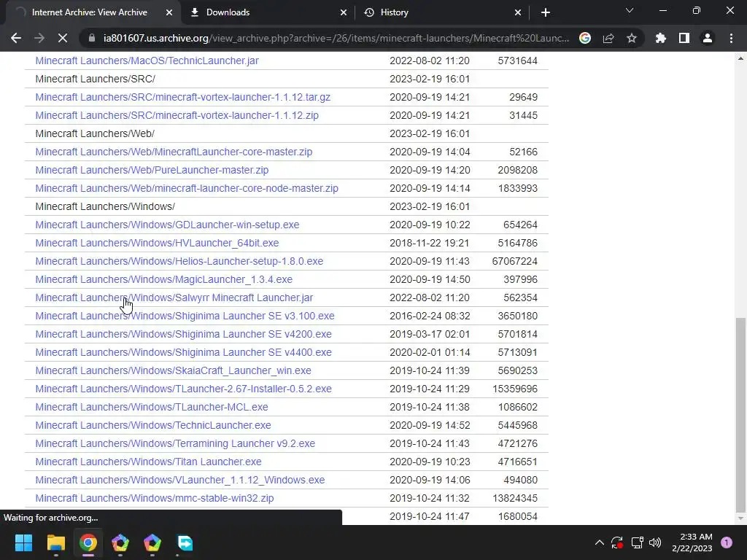
Task: Select the 'Minecraft Launchers/Web/' folder text
Action: [x=95, y=134]
